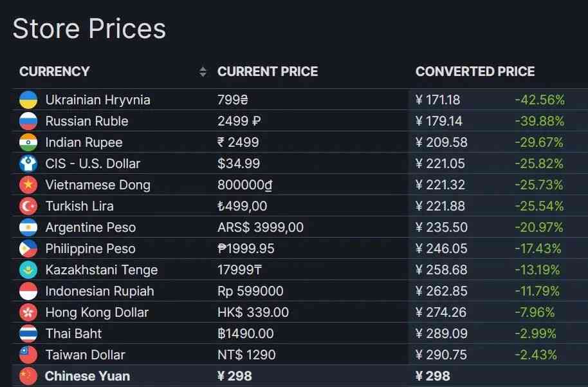Click the Turkish flag icon
The width and height of the screenshot is (588, 387).
pyautogui.click(x=28, y=206)
